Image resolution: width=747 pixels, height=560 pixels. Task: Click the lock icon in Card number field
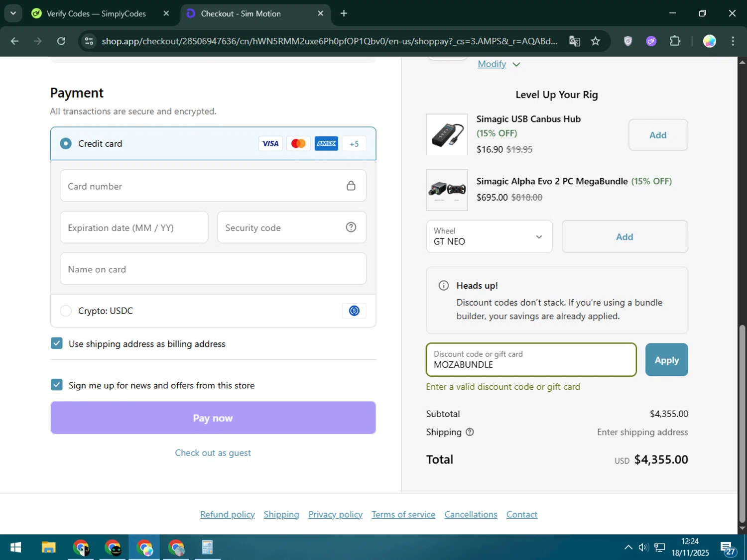(351, 186)
